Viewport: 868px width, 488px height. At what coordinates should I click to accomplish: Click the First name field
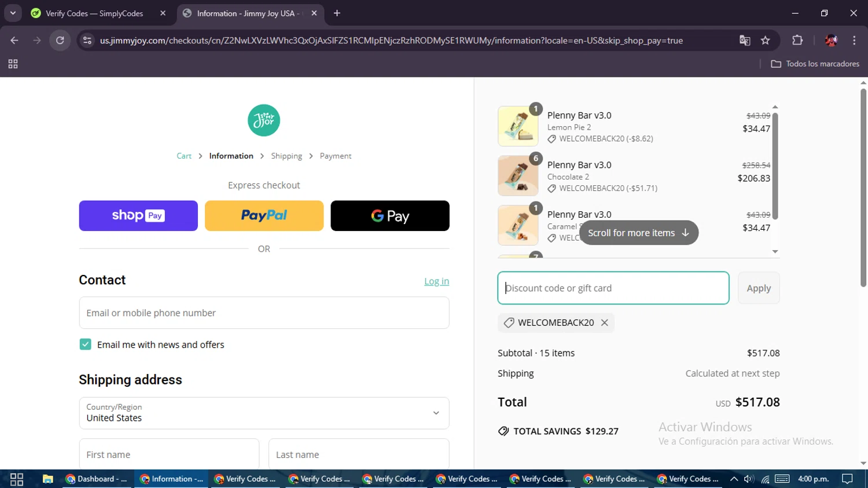click(169, 454)
